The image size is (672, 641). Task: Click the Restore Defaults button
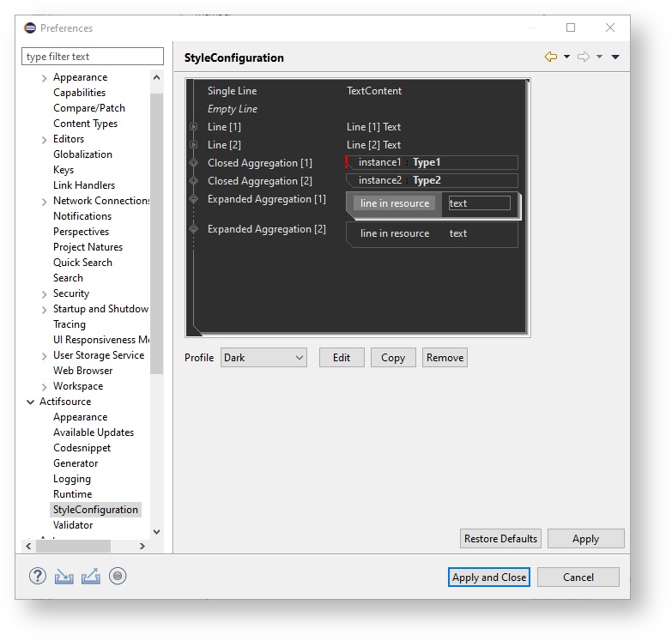[500, 539]
